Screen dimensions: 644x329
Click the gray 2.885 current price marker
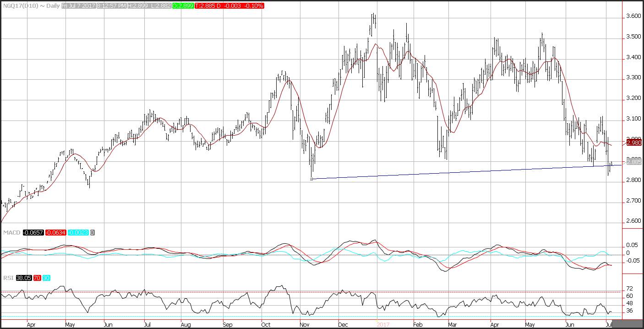click(x=633, y=162)
